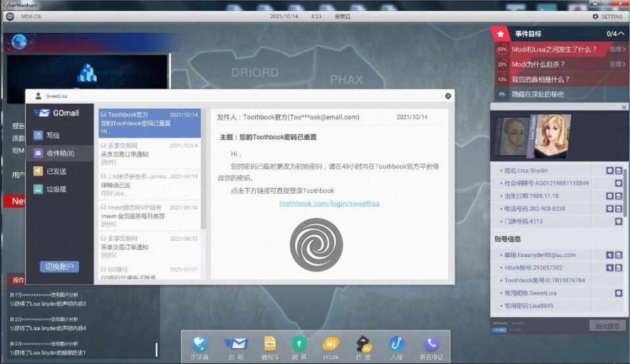Open SETTING gear in top bar
Image resolution: width=630 pixels, height=364 pixels.
click(607, 16)
